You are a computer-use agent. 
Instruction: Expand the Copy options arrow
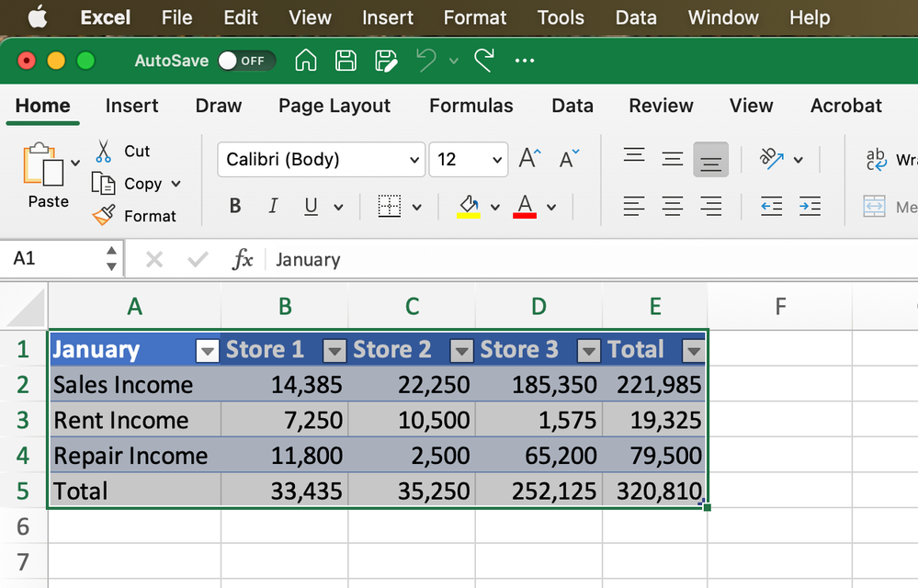coord(176,184)
